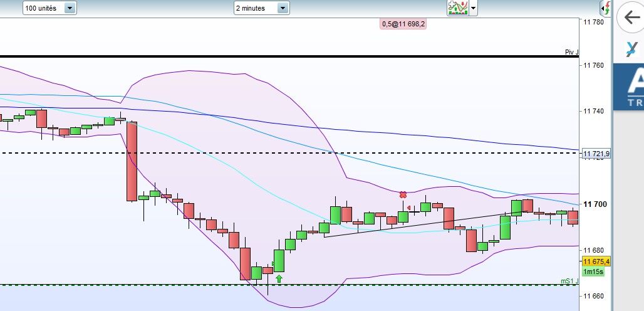Click the red X marker on chart
The width and height of the screenshot is (644, 311).
[x=403, y=195]
